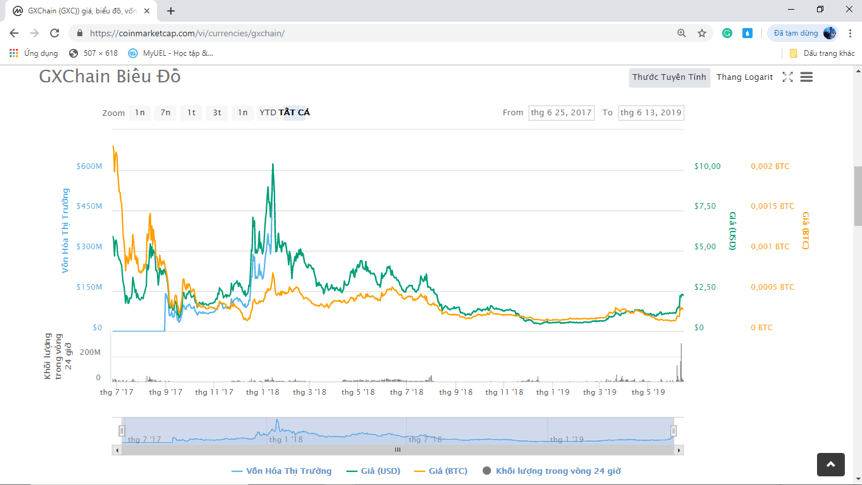862x485 pixels.
Task: Open Ứng dụng apps shortcut
Action: tap(34, 53)
